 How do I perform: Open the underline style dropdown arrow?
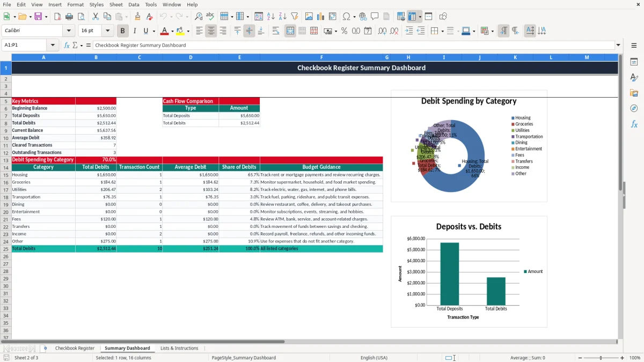point(153,31)
